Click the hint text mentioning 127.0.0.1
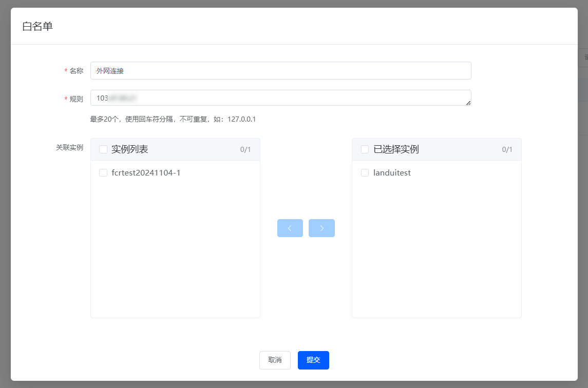Image resolution: width=588 pixels, height=388 pixels. 173,119
